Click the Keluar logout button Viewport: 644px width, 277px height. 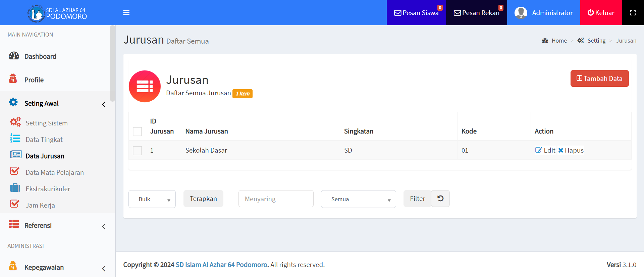601,13
